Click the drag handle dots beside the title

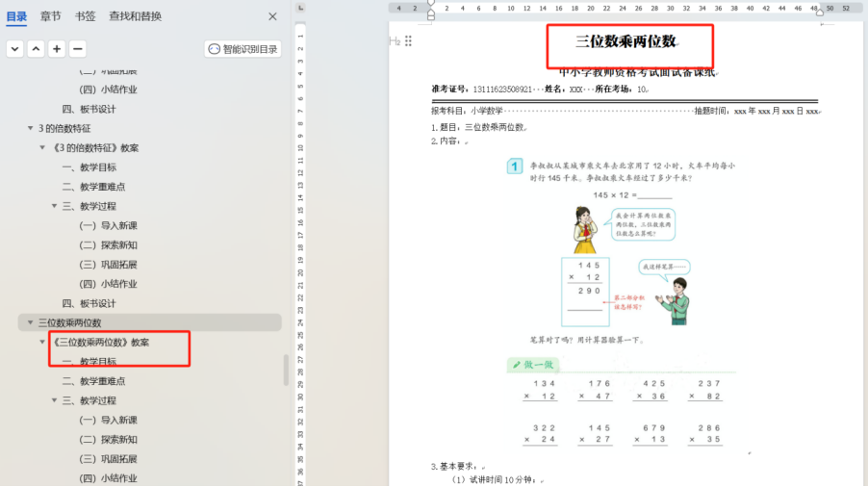click(409, 41)
